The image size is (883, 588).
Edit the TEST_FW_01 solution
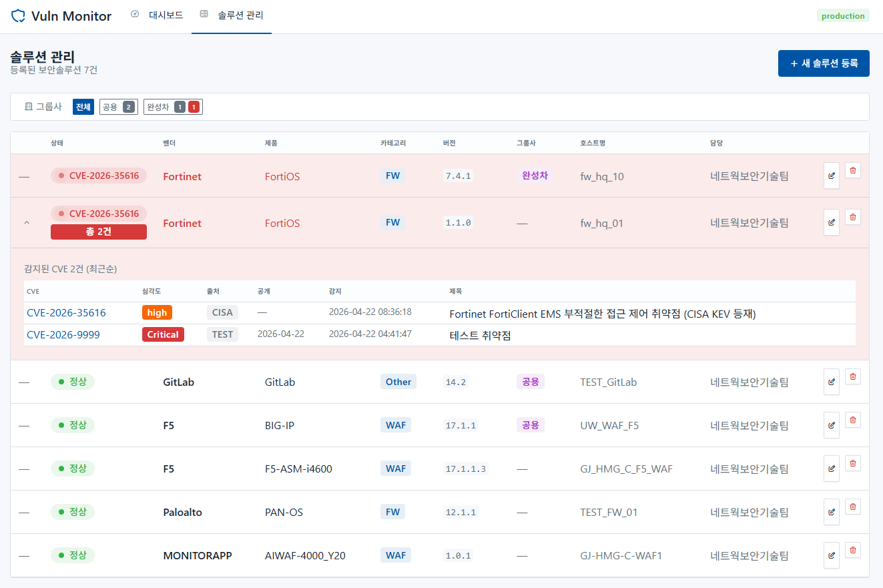(x=832, y=512)
